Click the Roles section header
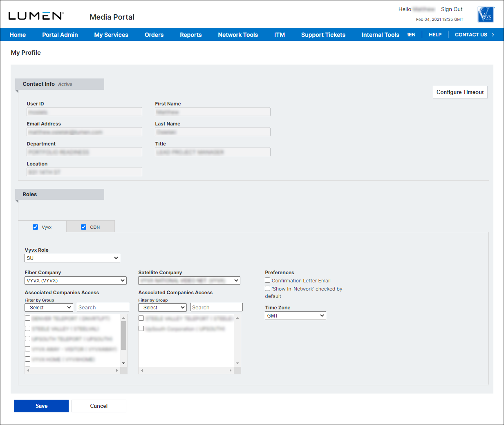 click(x=60, y=195)
